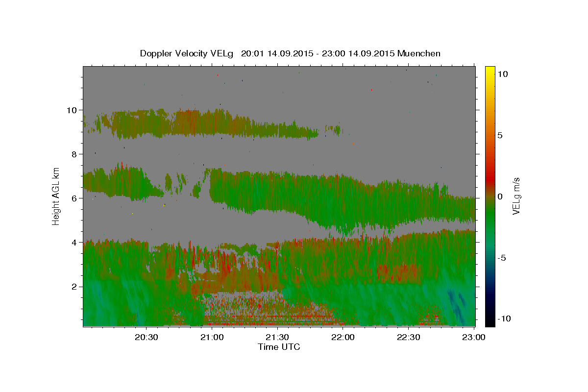Click the colorbar value 0
This screenshot has width=588, height=392.
point(501,196)
